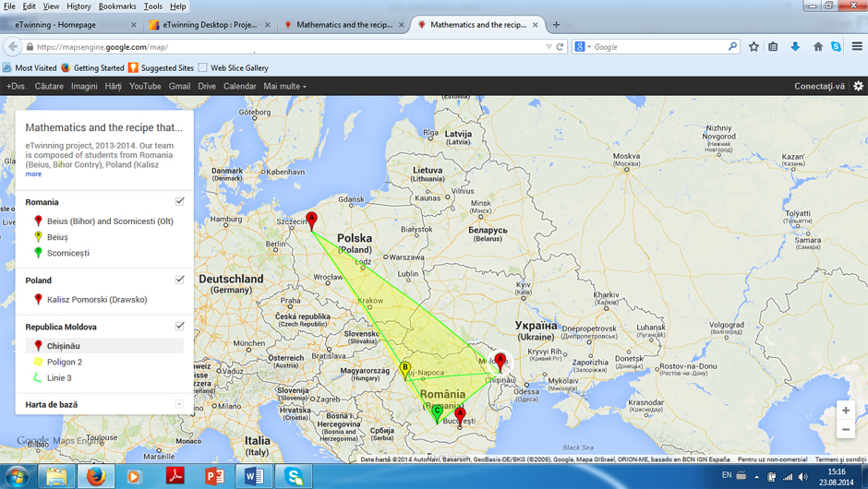The image size is (868, 489).
Task: Bookmark this page with star icon
Action: pyautogui.click(x=753, y=47)
